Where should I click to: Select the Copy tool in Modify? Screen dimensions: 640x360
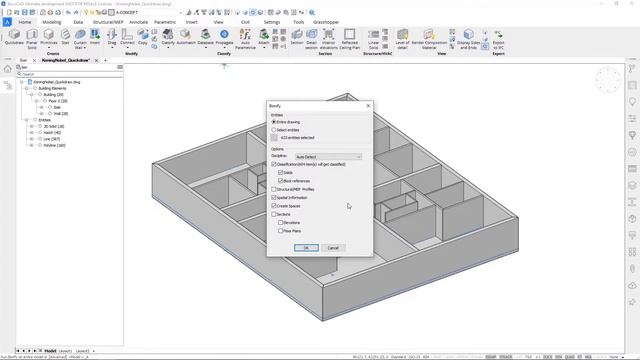click(142, 37)
